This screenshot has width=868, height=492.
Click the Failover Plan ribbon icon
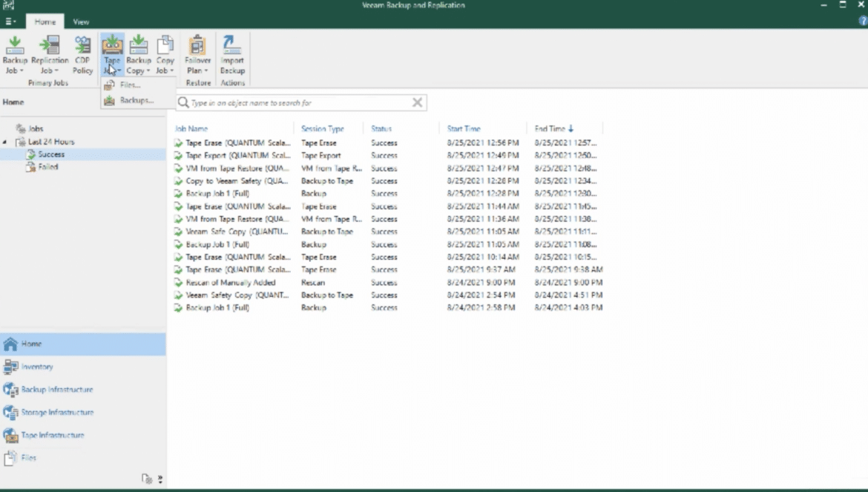197,45
